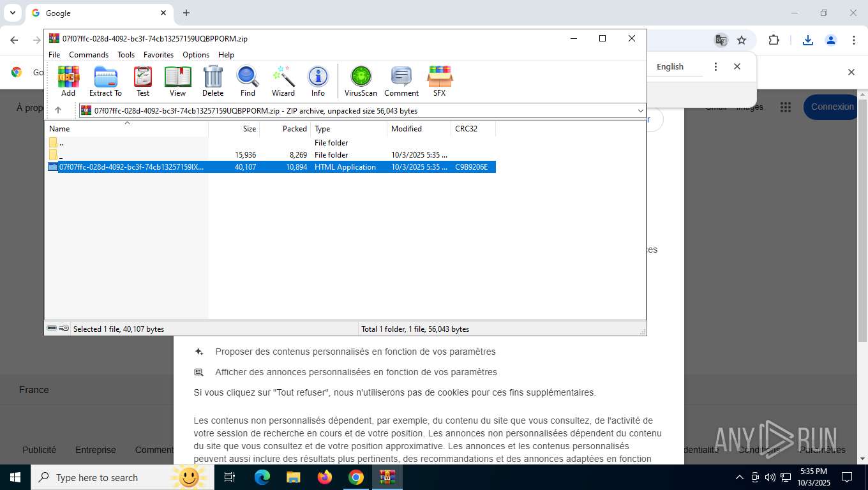The image size is (868, 490).
Task: Go up one folder level arrow
Action: coord(58,110)
